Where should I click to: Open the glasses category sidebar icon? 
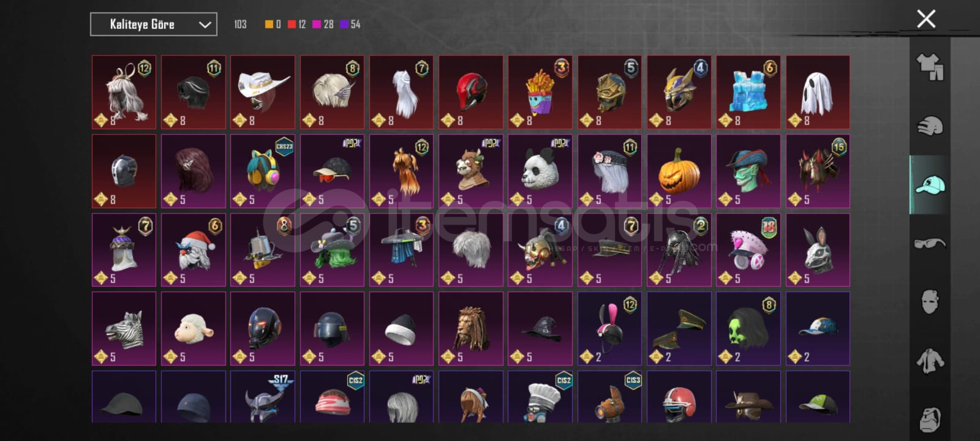click(930, 244)
